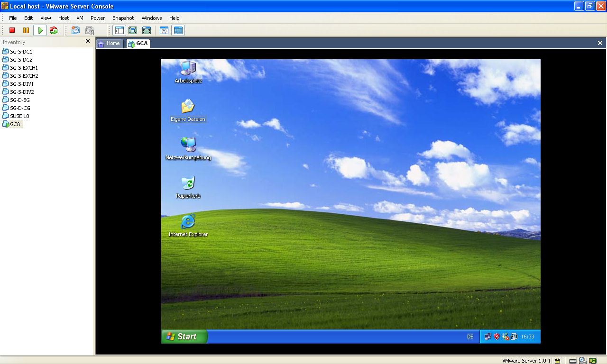The image size is (607, 364).
Task: Select the GCA tab
Action: [x=138, y=44]
